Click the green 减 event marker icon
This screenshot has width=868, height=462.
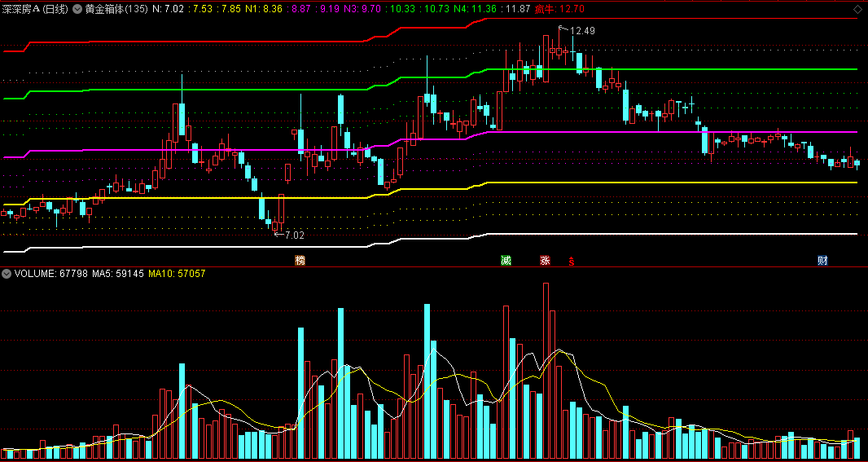[506, 261]
